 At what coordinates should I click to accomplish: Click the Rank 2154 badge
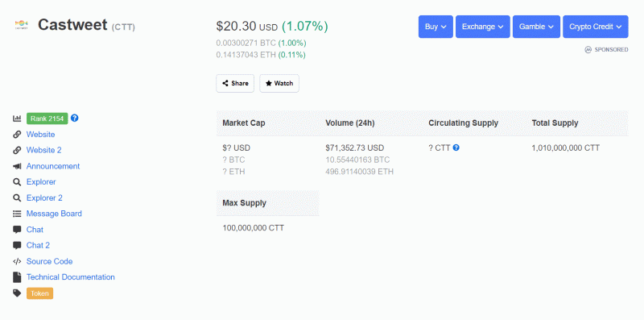pyautogui.click(x=47, y=118)
